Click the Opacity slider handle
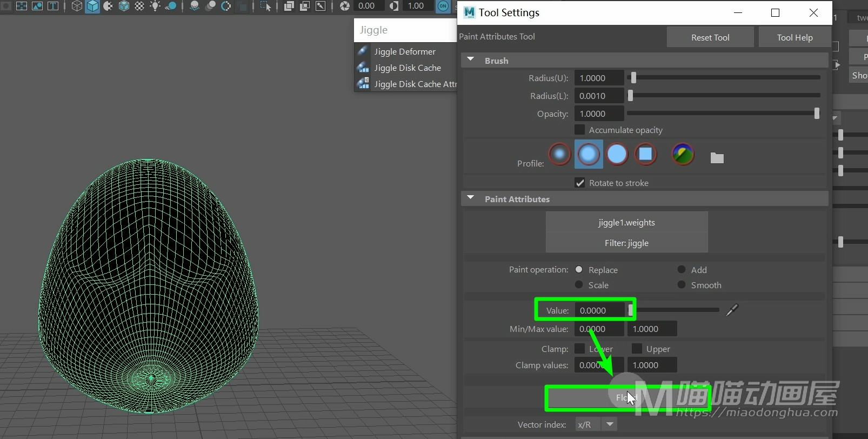This screenshot has width=868, height=439. coord(816,113)
